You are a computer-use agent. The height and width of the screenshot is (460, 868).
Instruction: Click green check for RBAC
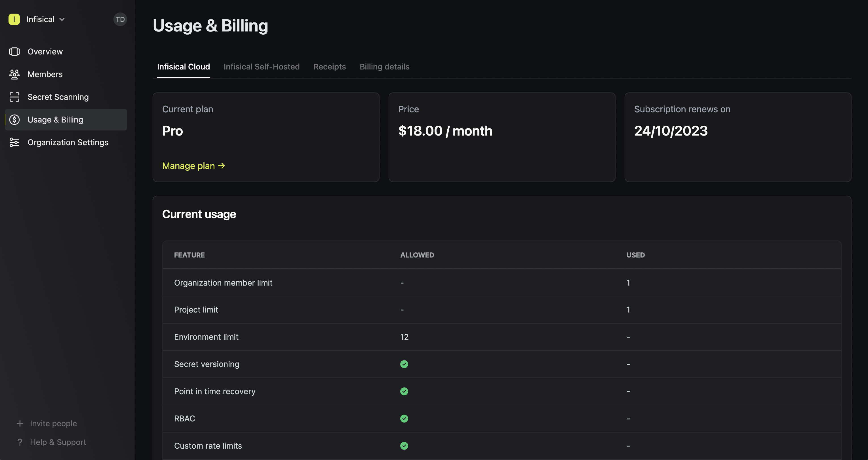[x=404, y=419]
